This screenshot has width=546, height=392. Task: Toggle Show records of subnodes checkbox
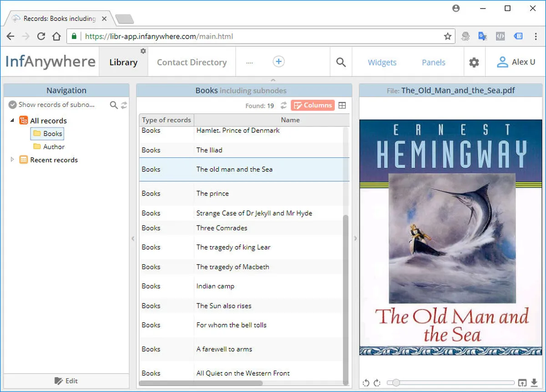pyautogui.click(x=13, y=105)
